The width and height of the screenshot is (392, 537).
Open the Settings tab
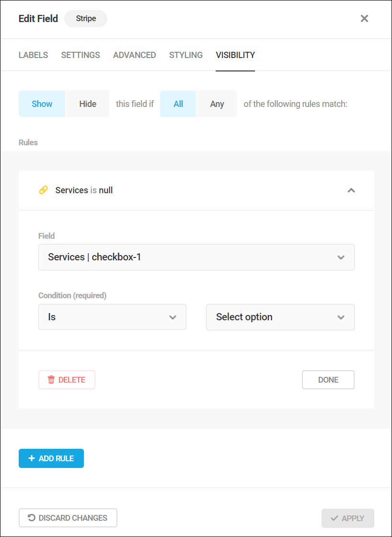point(81,55)
